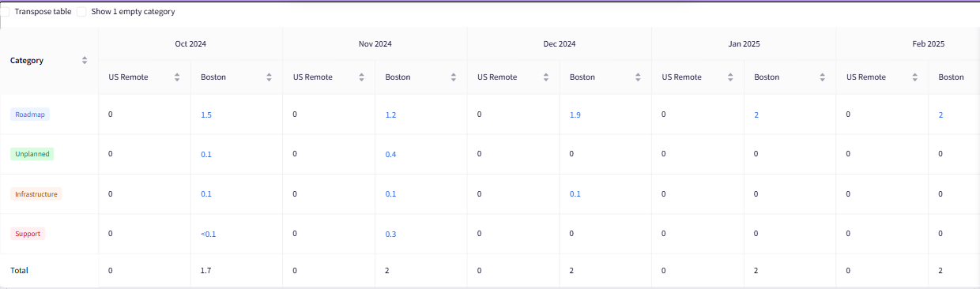Image resolution: width=980 pixels, height=289 pixels.
Task: Open Infrastructure Nov 2024 Boston value 0.1
Action: click(390, 194)
